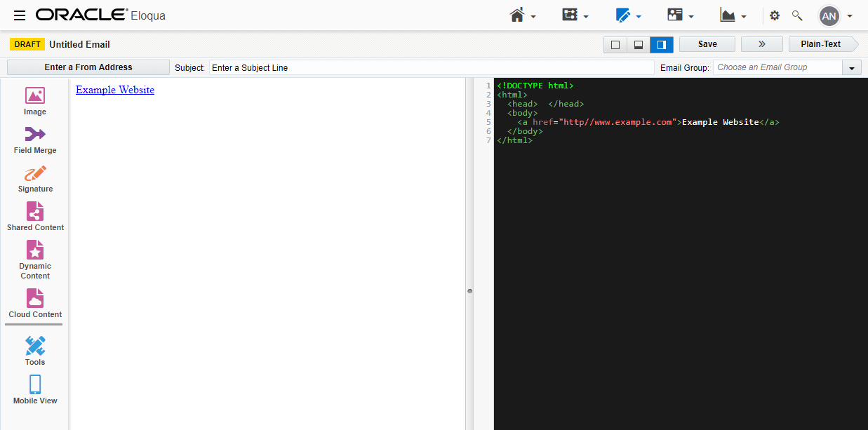Viewport: 868px width, 430px height.
Task: Insert Shared Content into the email
Action: point(34,215)
